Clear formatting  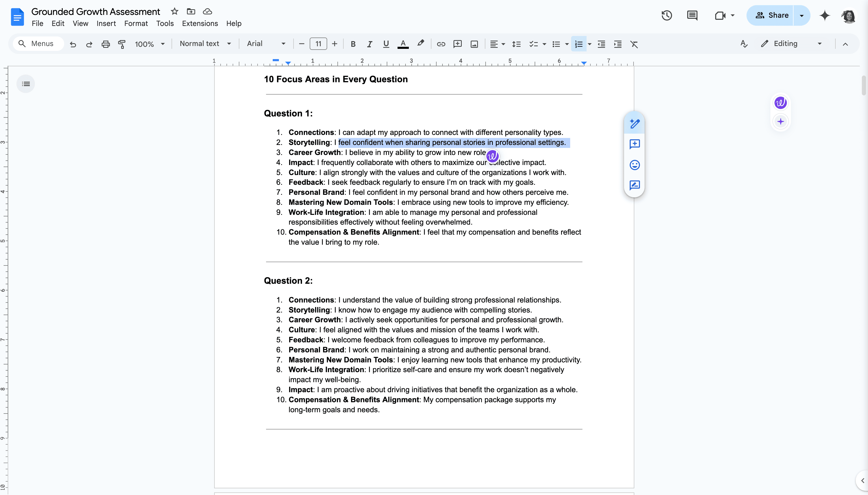[x=634, y=44]
